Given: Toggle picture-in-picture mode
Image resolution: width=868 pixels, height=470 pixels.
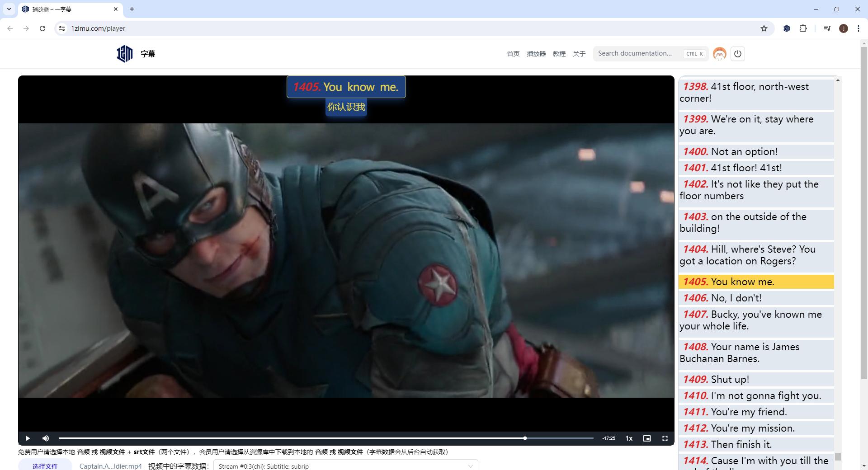Looking at the screenshot, I should pyautogui.click(x=646, y=438).
